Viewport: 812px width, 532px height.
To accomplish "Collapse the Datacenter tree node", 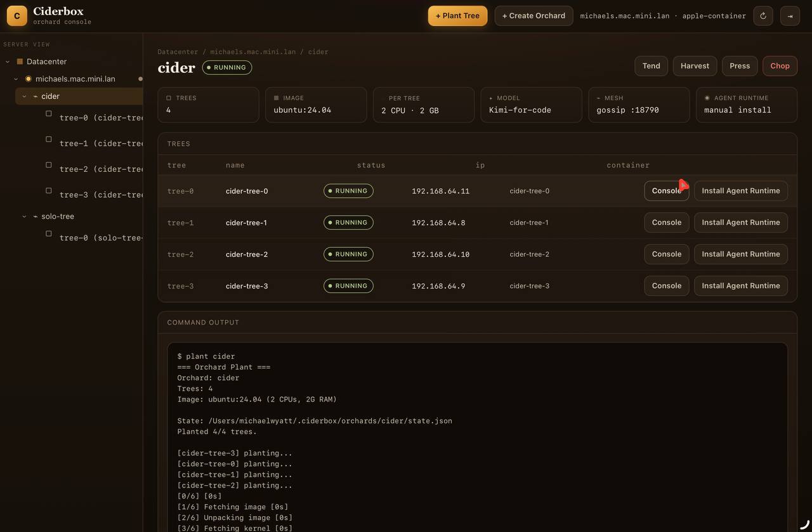I will click(8, 62).
